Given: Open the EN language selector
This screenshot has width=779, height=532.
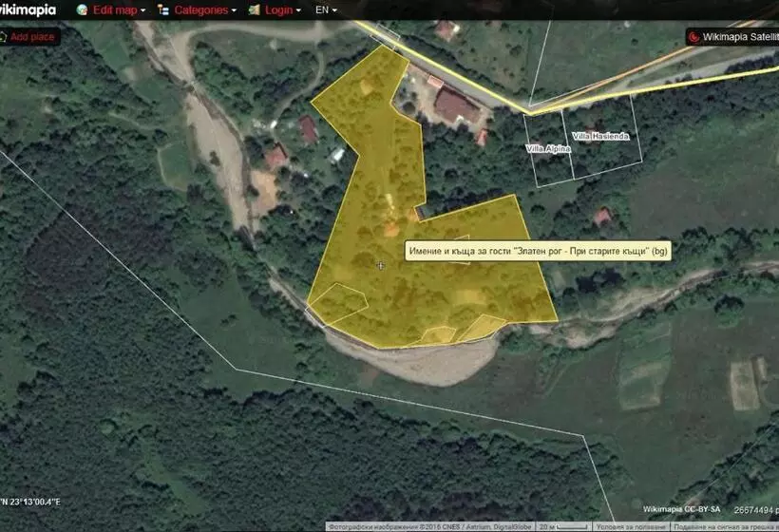Looking at the screenshot, I should click(327, 10).
